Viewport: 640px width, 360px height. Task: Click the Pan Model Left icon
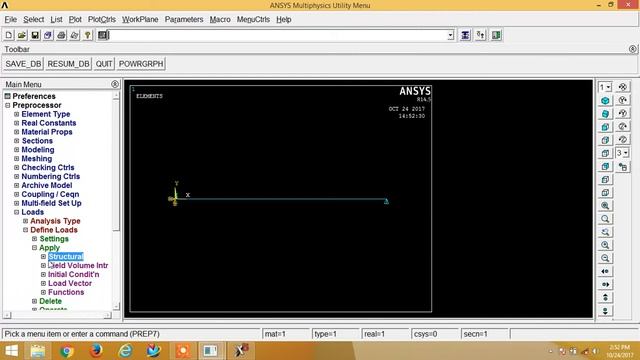[605, 271]
